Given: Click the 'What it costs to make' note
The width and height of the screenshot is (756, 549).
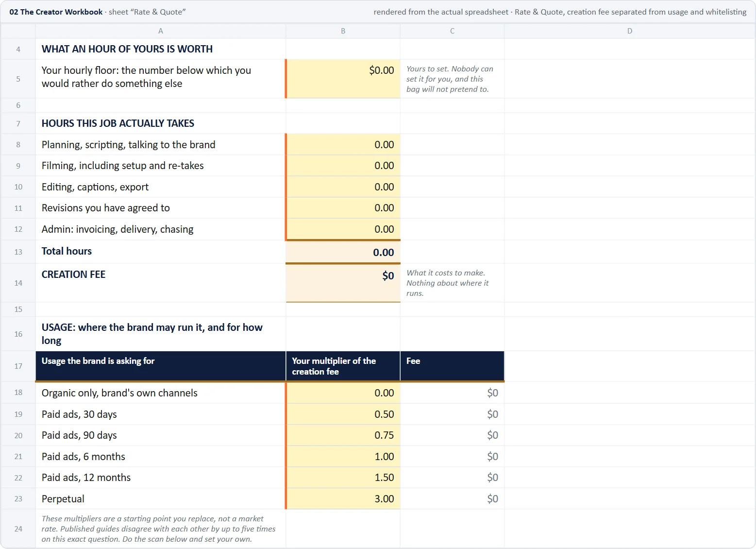Looking at the screenshot, I should (x=447, y=283).
